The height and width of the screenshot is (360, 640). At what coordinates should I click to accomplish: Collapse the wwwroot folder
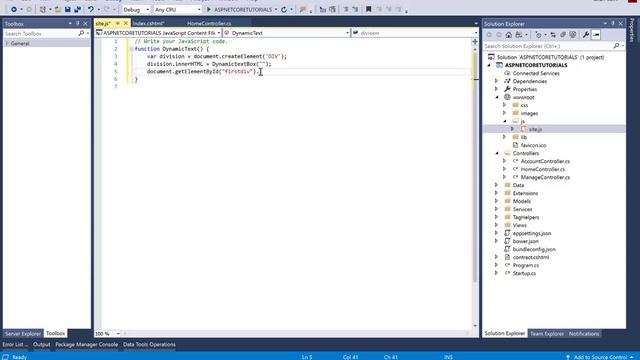click(497, 98)
